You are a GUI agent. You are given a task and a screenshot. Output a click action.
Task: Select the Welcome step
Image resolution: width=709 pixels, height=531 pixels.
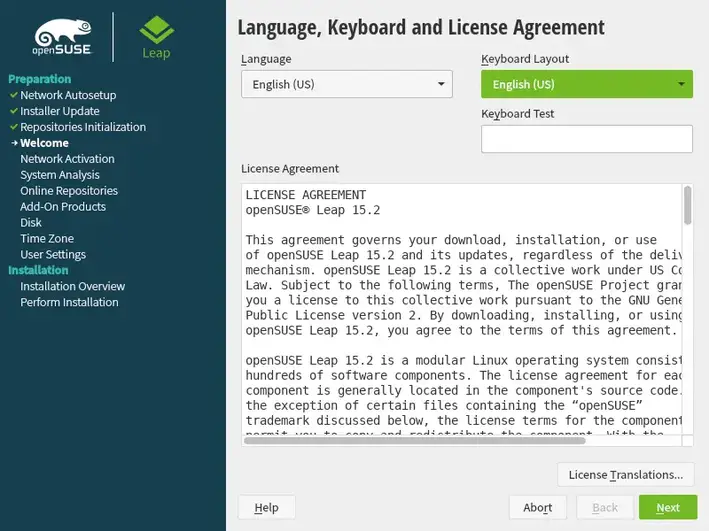[44, 143]
